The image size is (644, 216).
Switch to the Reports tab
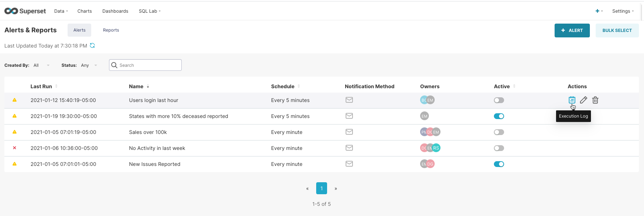(x=111, y=30)
